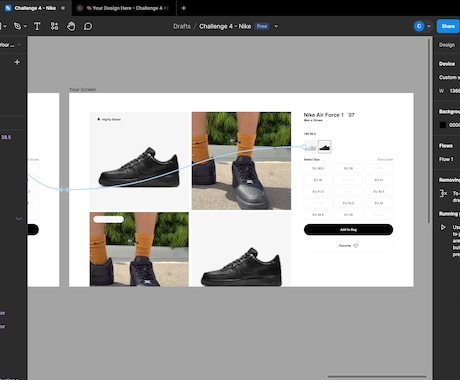Select the Hand tool
This screenshot has height=380, width=460.
(71, 26)
